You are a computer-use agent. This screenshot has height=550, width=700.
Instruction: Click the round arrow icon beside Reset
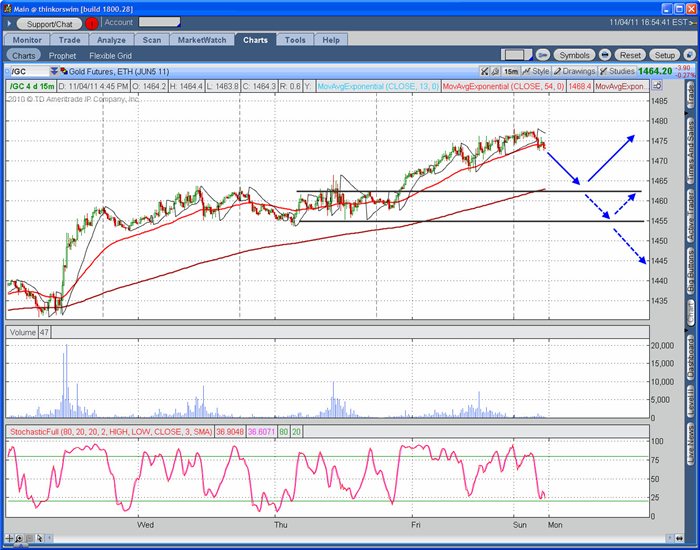point(604,55)
